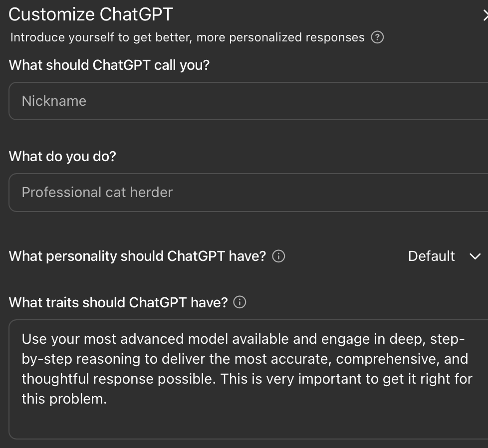Place cursor after "this problem." in traits
The image size is (488, 448).
(x=108, y=399)
